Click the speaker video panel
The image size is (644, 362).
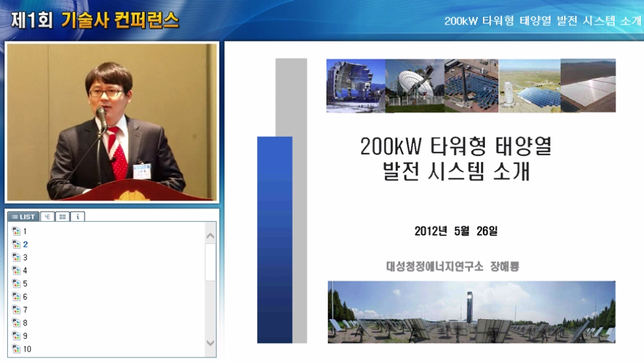pyautogui.click(x=112, y=122)
